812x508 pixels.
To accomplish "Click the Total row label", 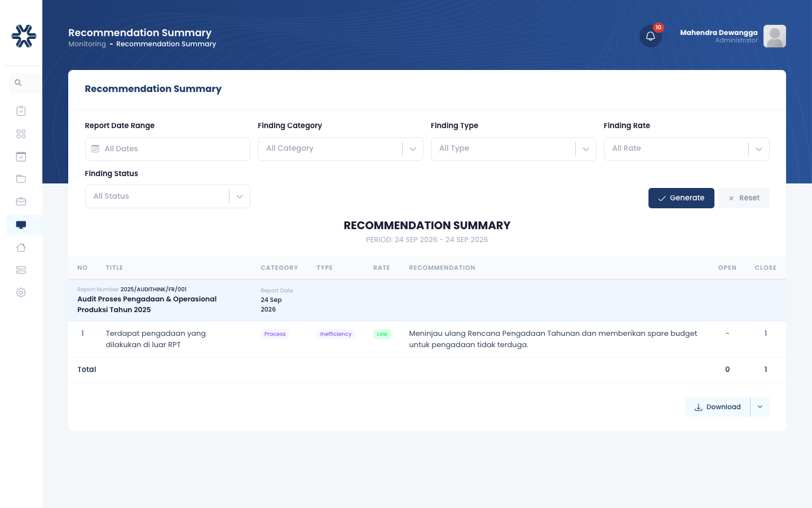I will (x=87, y=370).
